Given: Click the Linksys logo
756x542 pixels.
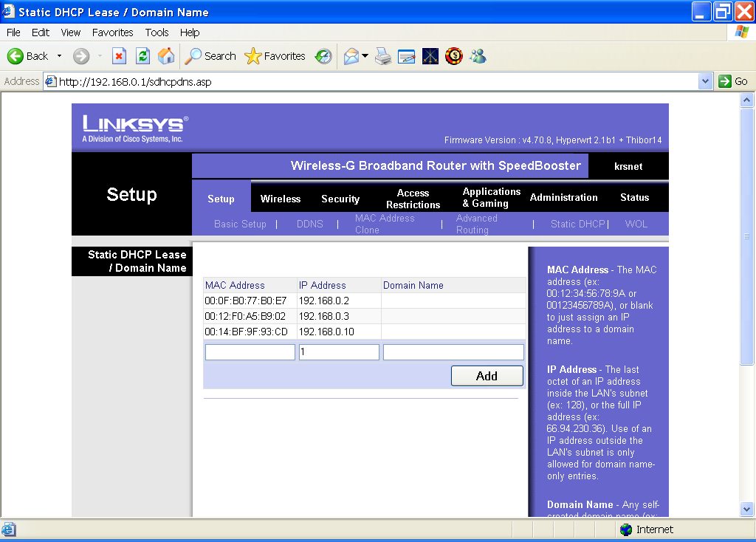Looking at the screenshot, I should (x=136, y=128).
